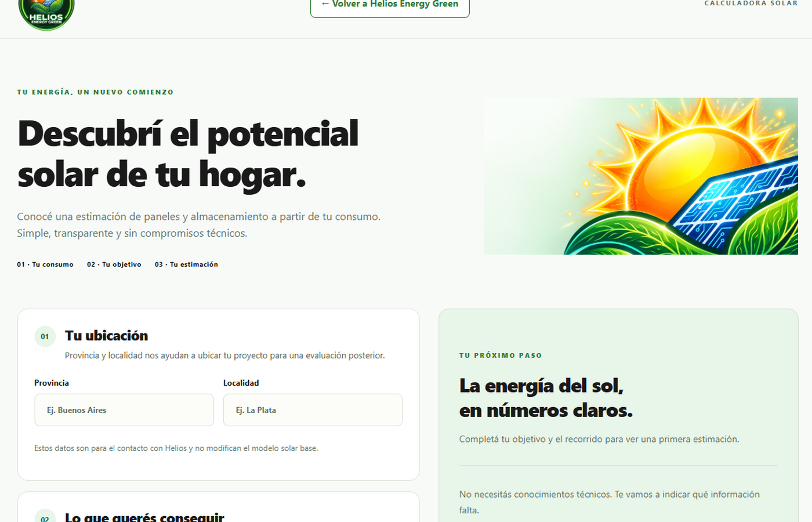Click the Lo que querés conseguir heading

click(144, 517)
